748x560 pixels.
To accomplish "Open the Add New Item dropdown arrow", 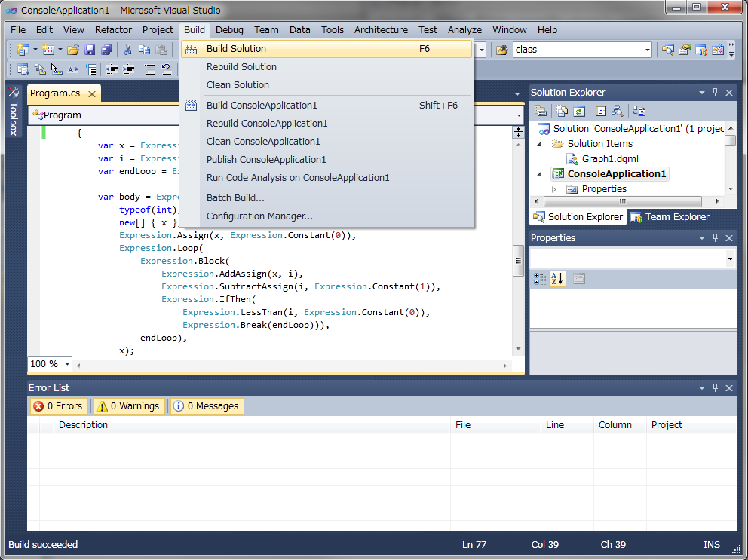I will point(60,50).
